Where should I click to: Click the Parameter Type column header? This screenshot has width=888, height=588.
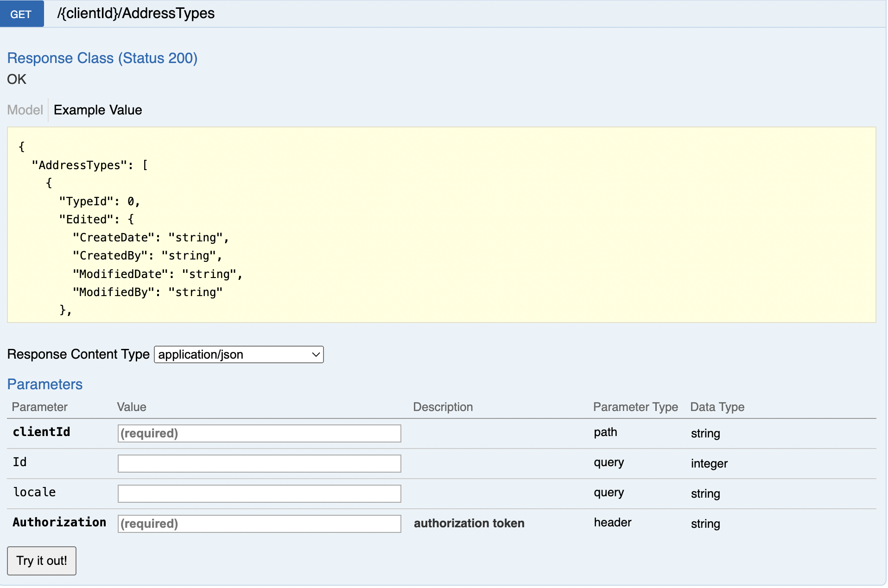(635, 407)
